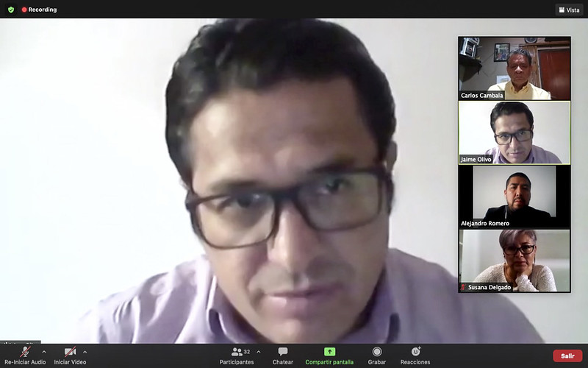Click the 'Alejandro Romero' name label
Screen dimensions: 588x368
point(485,224)
